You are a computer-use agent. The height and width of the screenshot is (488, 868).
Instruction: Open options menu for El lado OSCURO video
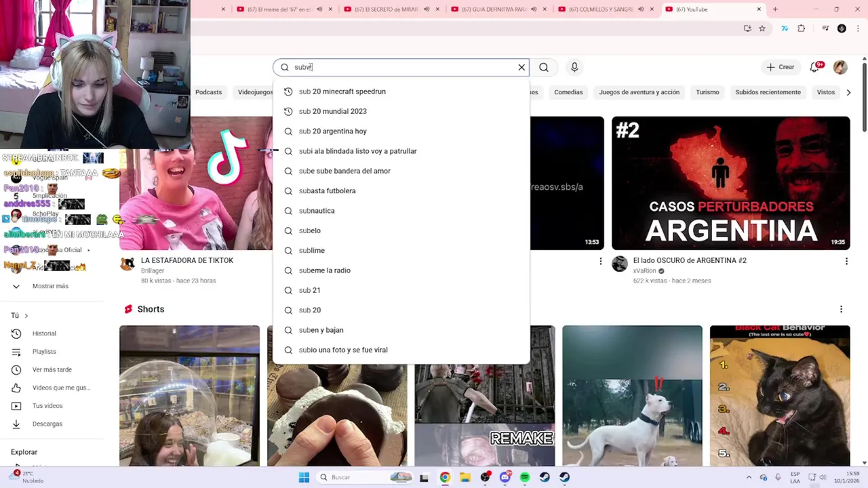[846, 261]
